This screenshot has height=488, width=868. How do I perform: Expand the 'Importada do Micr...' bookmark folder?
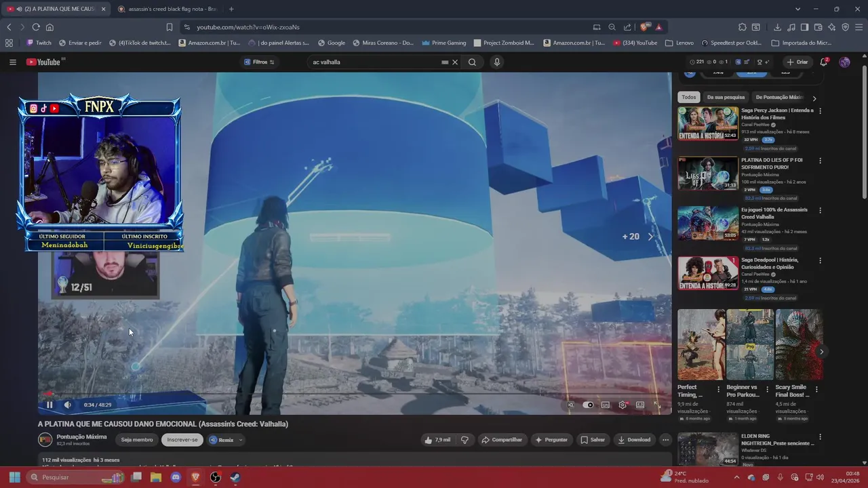(x=801, y=43)
